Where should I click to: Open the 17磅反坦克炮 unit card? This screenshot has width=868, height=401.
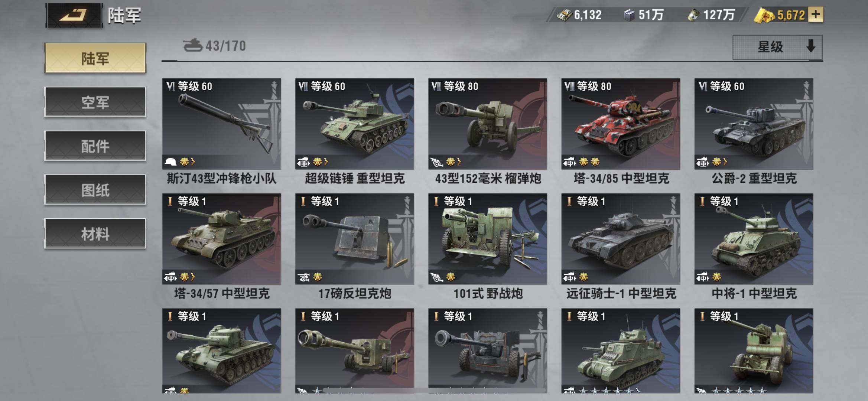[x=355, y=247]
